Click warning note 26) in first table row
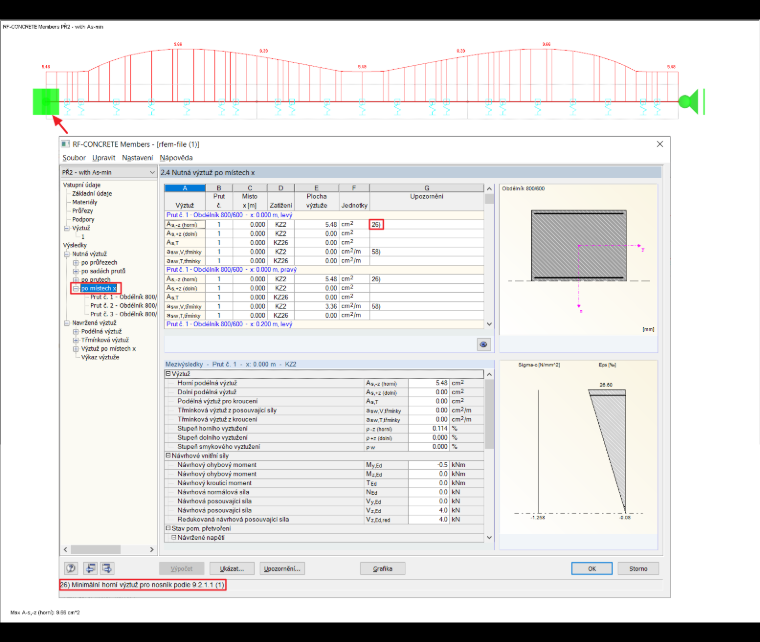 point(376,224)
